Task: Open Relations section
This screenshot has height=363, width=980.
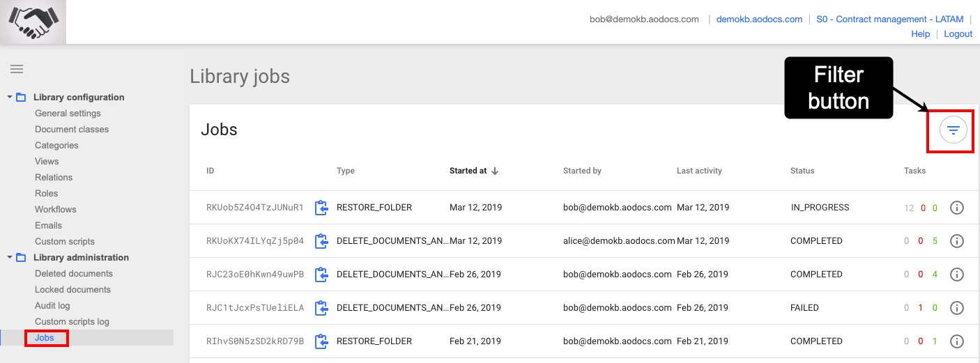Action: click(x=54, y=178)
